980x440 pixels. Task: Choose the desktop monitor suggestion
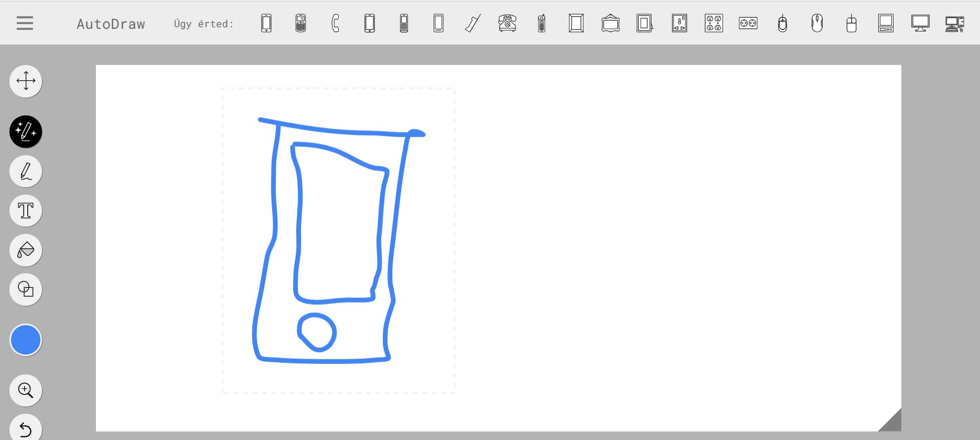[x=920, y=24]
